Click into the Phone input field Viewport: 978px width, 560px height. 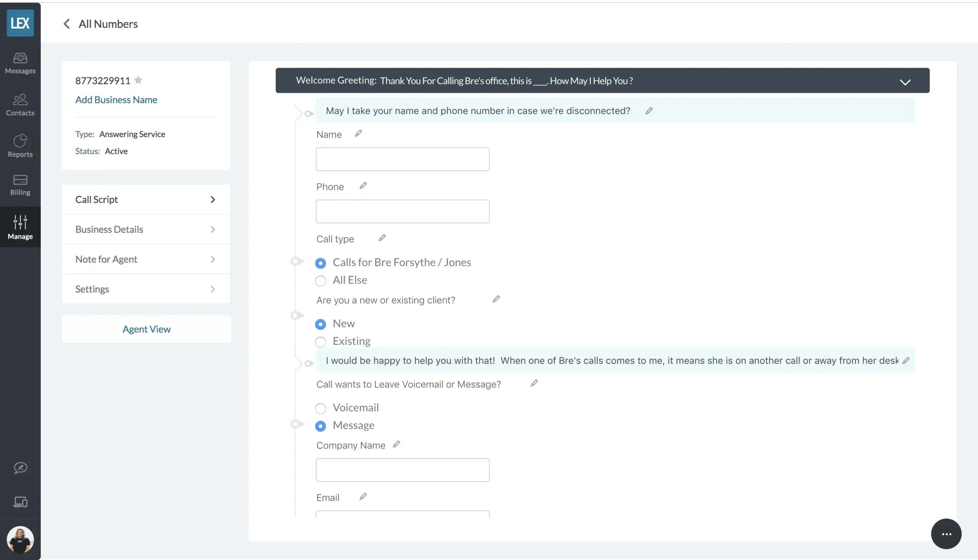(x=403, y=211)
